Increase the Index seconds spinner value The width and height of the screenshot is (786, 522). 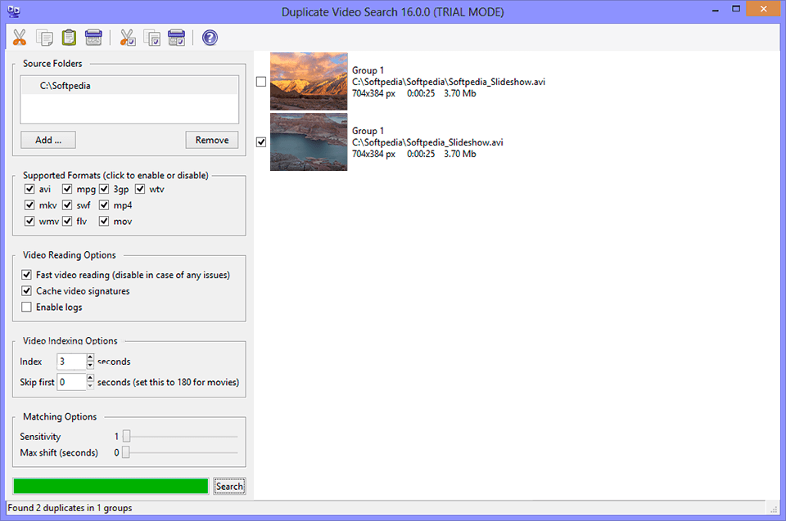click(x=90, y=357)
